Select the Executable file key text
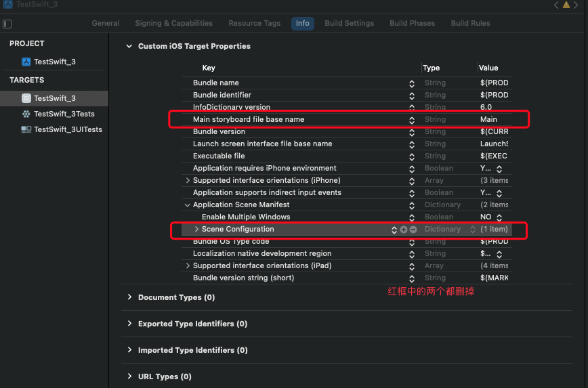Screen dimensions: 588x388 219,156
